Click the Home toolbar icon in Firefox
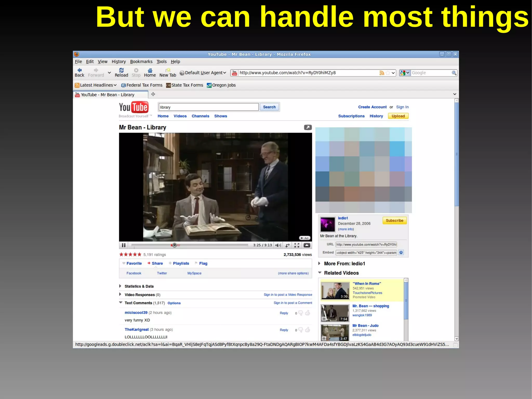The image size is (532, 399). point(150,70)
